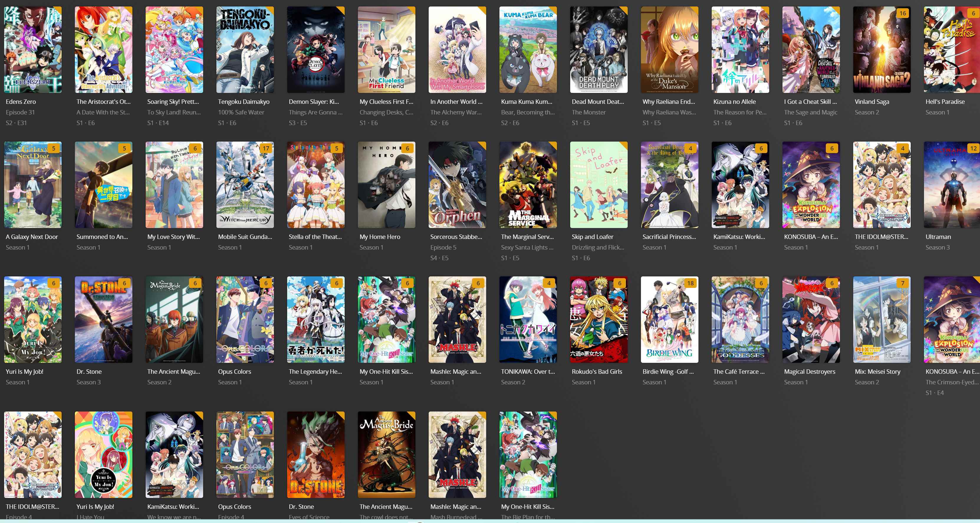Open The Legendary Hero Is Dead poster
This screenshot has width=980, height=523.
click(316, 319)
